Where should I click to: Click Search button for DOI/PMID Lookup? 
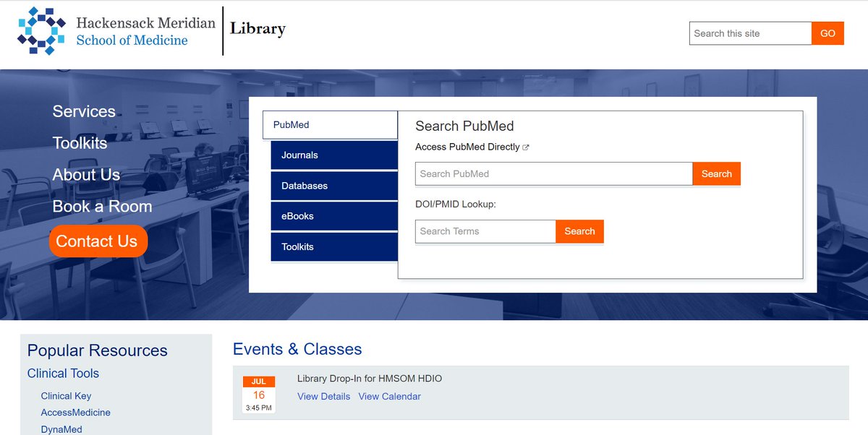point(579,231)
